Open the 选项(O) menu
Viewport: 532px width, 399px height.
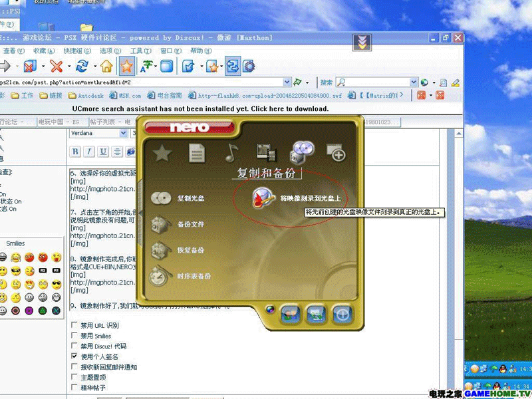click(110, 51)
